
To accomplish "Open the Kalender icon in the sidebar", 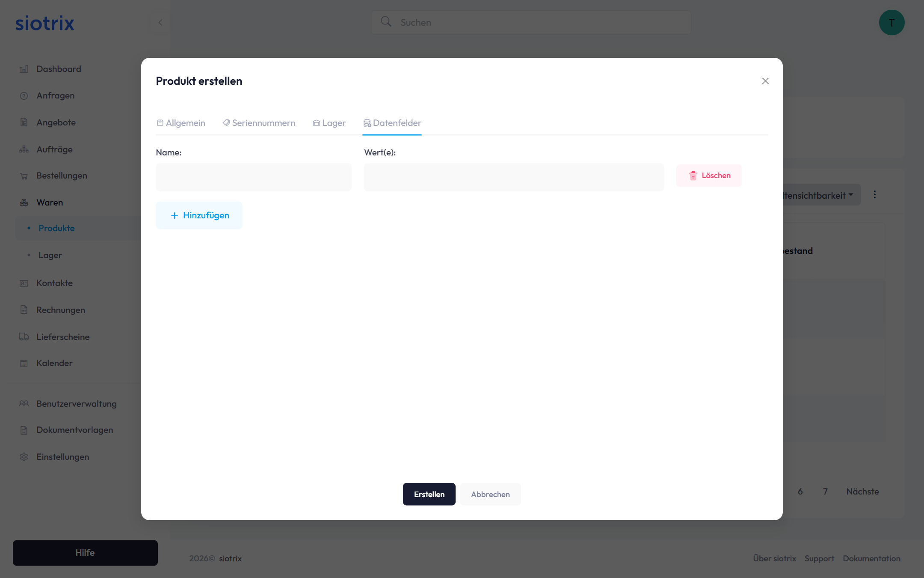I will (x=24, y=363).
